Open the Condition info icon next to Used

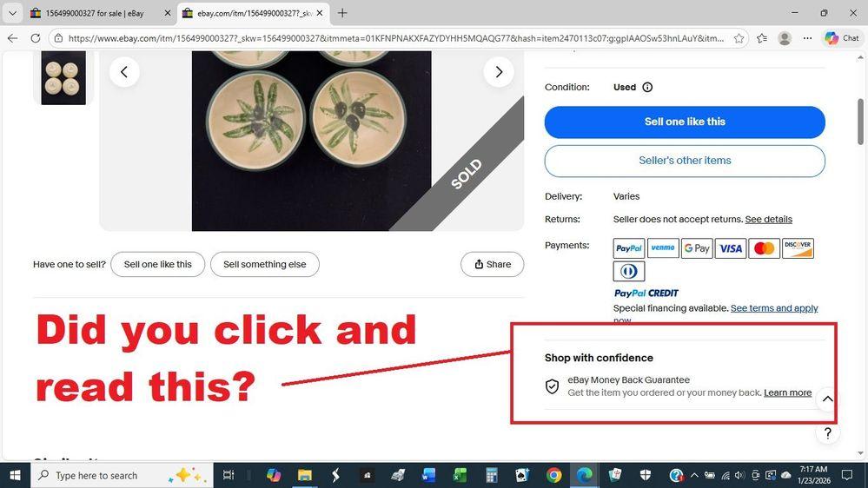pos(647,87)
